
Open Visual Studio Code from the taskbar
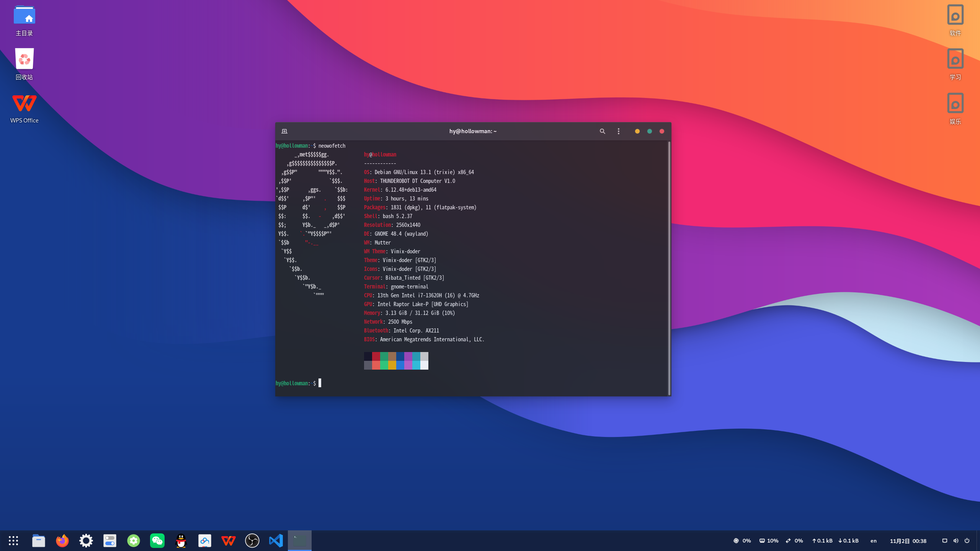[276, 540]
